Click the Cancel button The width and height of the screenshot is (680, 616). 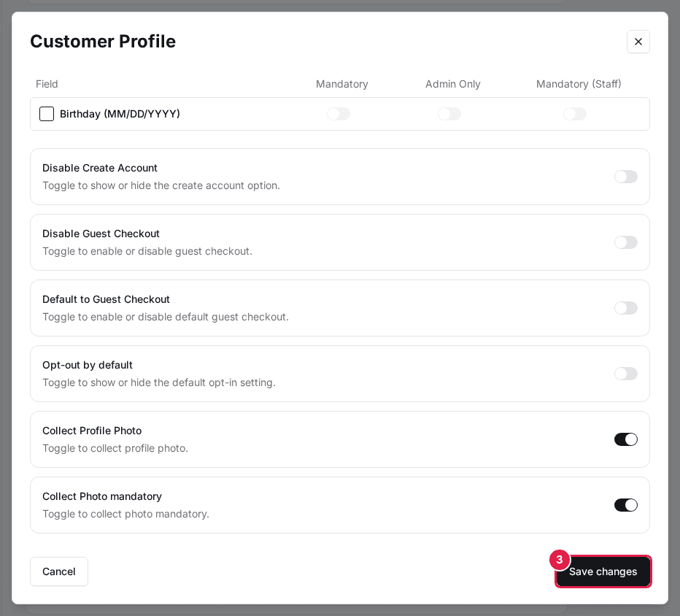[x=59, y=571]
